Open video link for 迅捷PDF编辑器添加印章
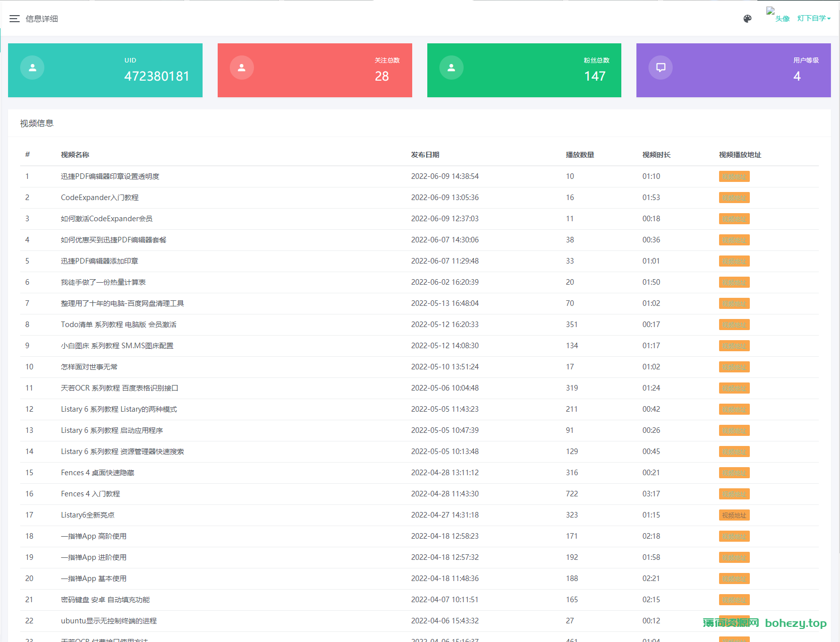This screenshot has height=642, width=840. pyautogui.click(x=734, y=261)
